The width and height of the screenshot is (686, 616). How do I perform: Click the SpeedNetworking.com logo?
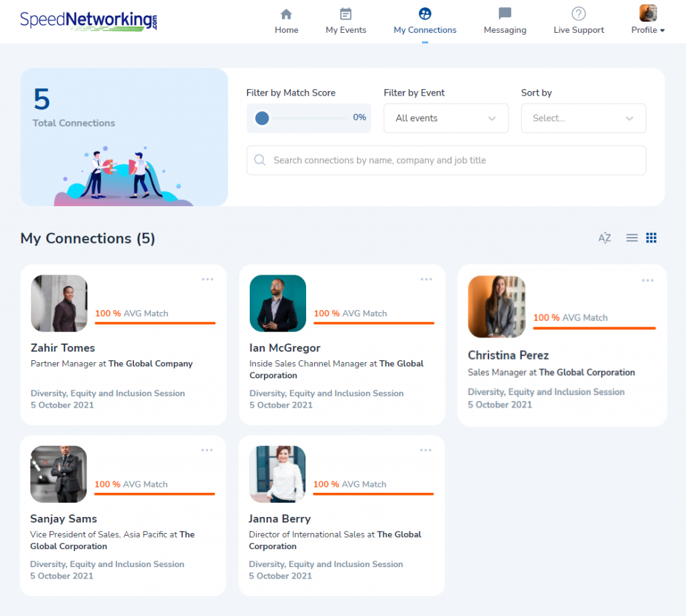(88, 20)
